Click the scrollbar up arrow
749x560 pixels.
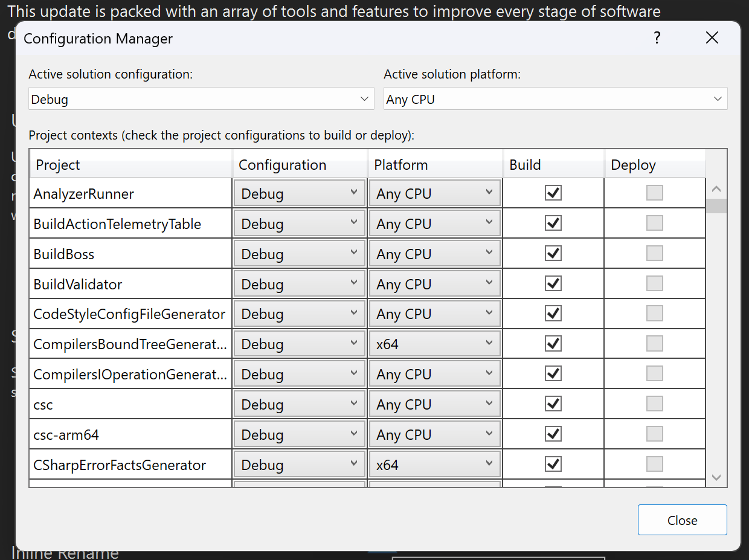click(716, 188)
